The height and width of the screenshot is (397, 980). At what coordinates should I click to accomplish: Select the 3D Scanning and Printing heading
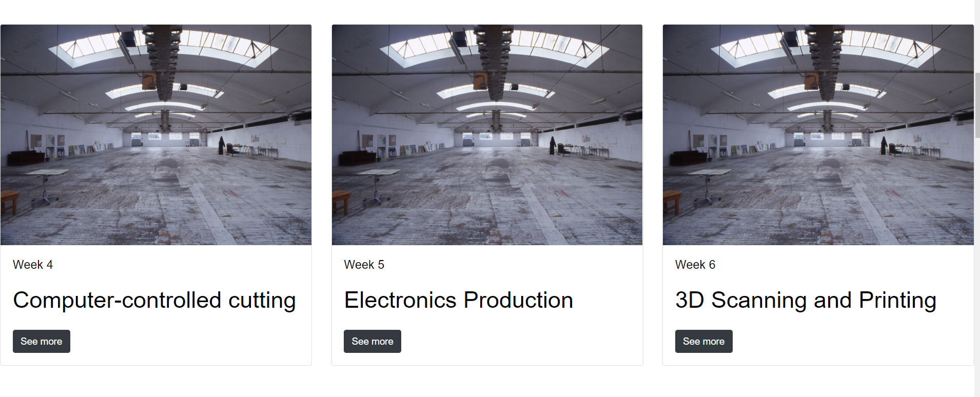[x=806, y=300]
